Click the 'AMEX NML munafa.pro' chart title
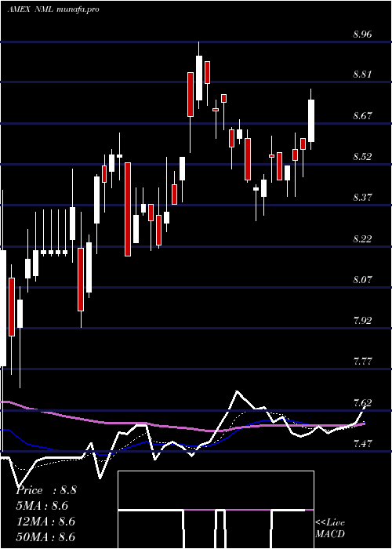 53,9
